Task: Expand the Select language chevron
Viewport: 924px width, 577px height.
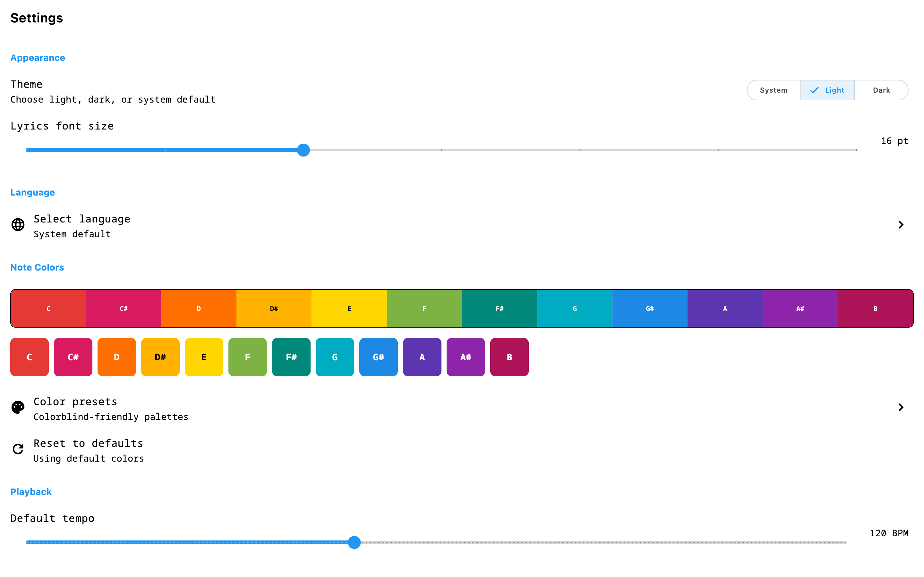Action: pyautogui.click(x=901, y=225)
